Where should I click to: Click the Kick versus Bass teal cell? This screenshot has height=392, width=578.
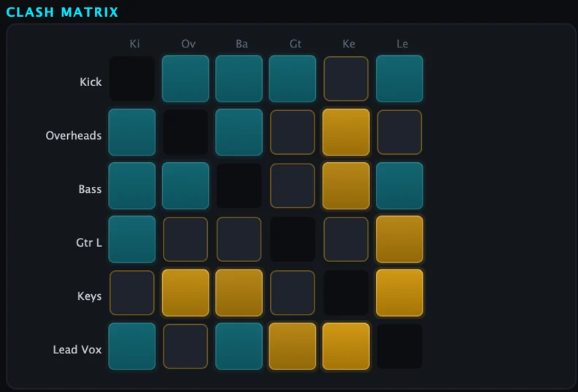[239, 79]
